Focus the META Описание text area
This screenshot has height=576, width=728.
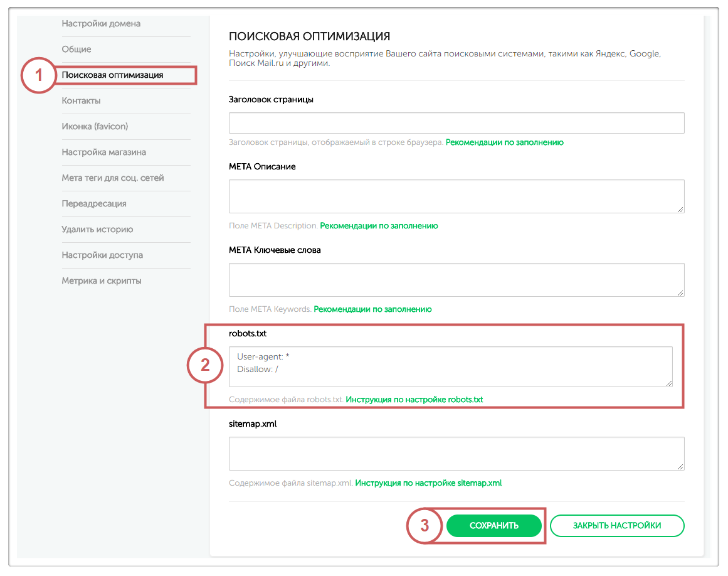tap(456, 196)
